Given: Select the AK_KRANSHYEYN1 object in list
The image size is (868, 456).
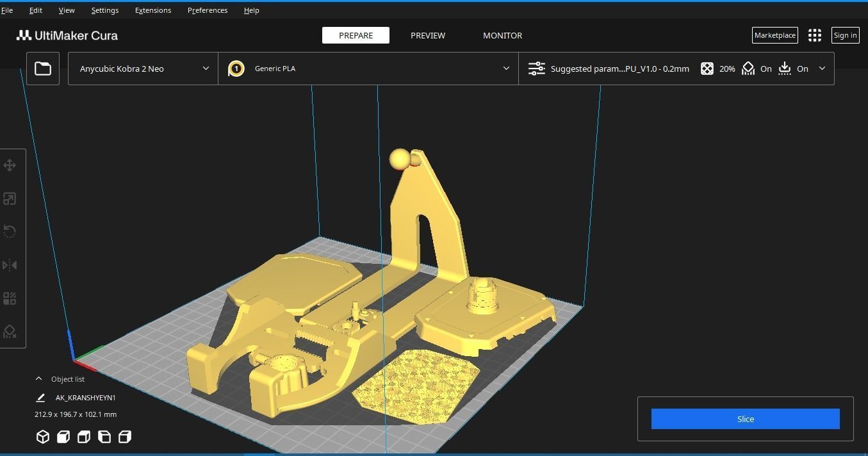Looking at the screenshot, I should coord(86,398).
